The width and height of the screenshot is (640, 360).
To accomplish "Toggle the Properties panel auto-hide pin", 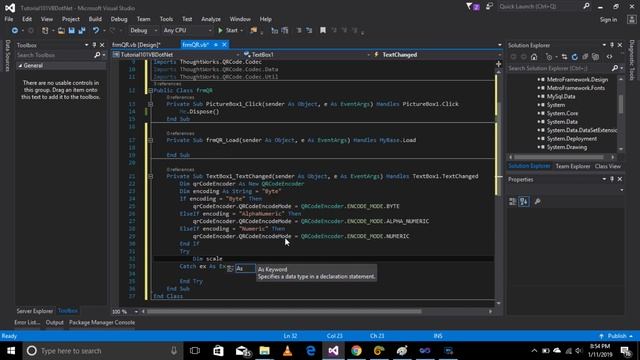I will 612,179.
